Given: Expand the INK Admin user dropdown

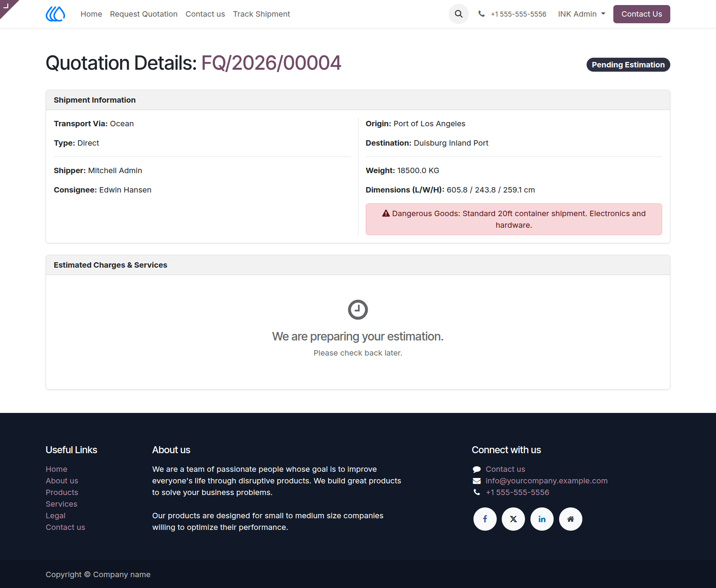Looking at the screenshot, I should (x=582, y=14).
